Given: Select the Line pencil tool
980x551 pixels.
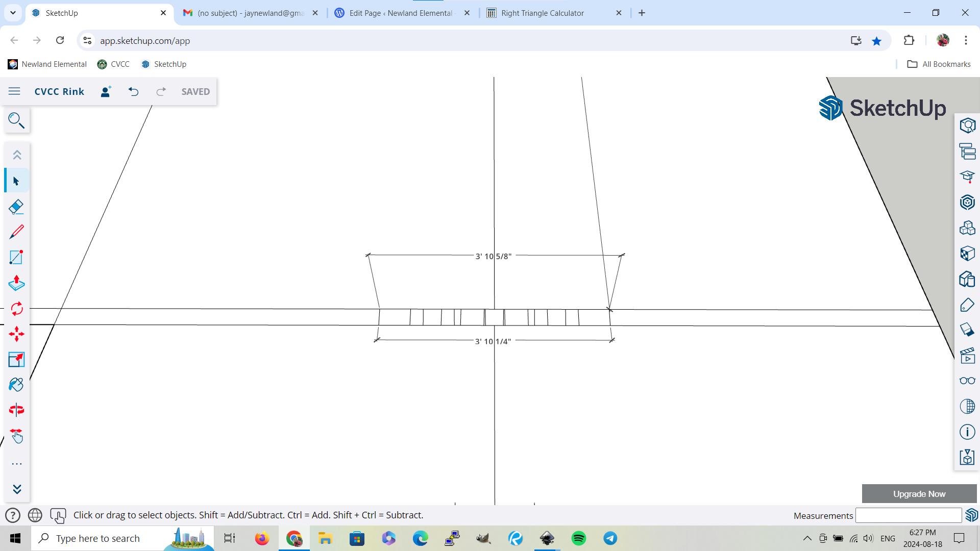Looking at the screenshot, I should pyautogui.click(x=16, y=232).
